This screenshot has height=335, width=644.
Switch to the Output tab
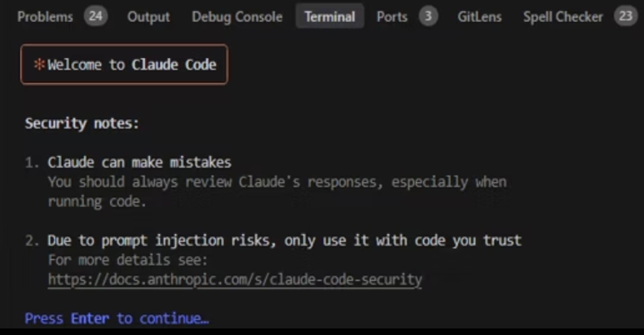[x=148, y=17]
